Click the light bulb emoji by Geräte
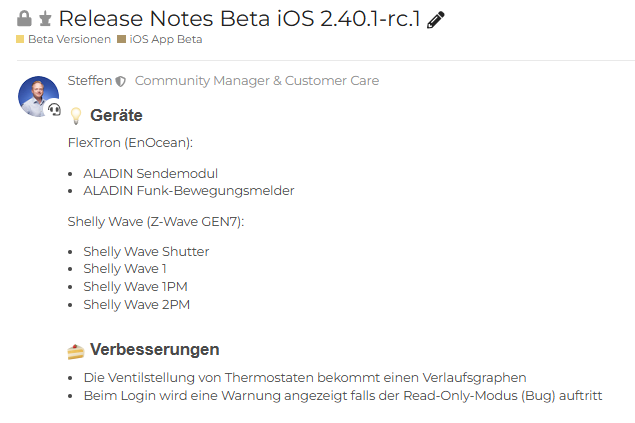635x423 pixels. pos(76,116)
